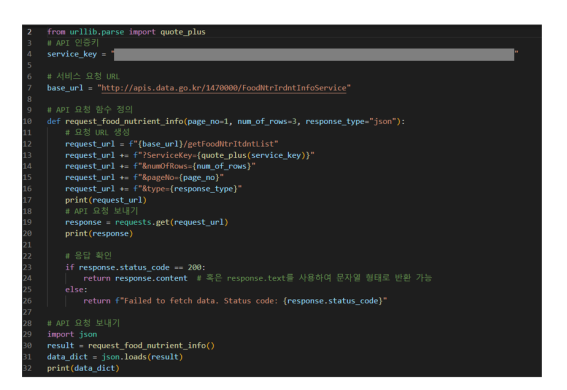Select line number 10 in gutter
Image resolution: width=567 pixels, height=390 pixels.
pos(28,121)
